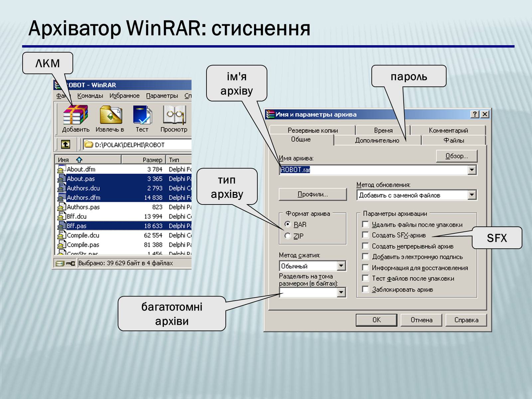Click the file icon next to Bff.pas

click(x=61, y=226)
